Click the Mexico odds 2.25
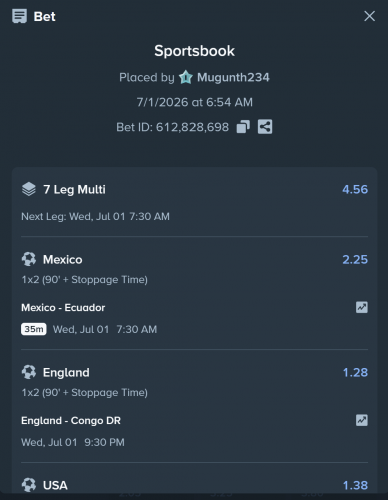 (x=355, y=259)
